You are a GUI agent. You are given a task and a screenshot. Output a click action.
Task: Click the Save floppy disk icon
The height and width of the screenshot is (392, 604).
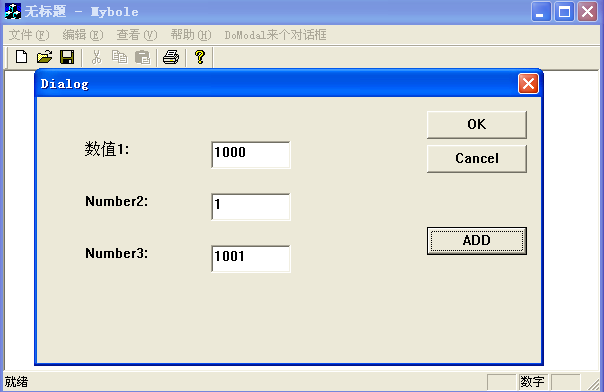tap(67, 57)
